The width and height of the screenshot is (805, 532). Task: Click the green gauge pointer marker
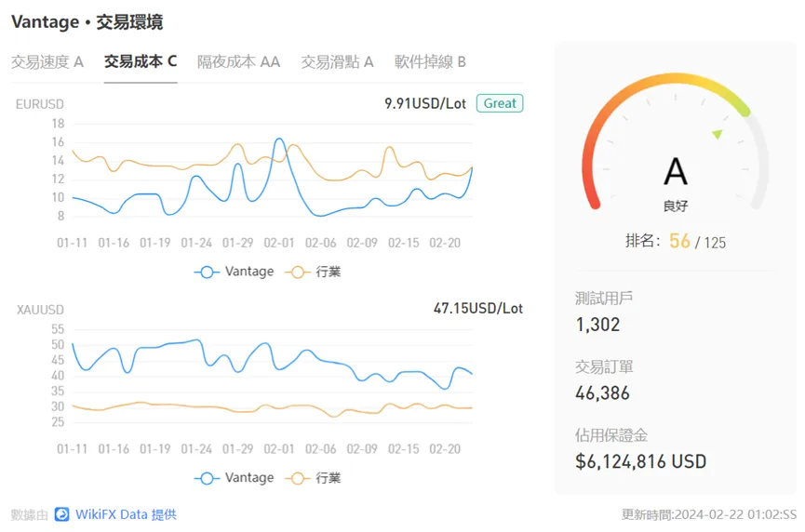718,134
